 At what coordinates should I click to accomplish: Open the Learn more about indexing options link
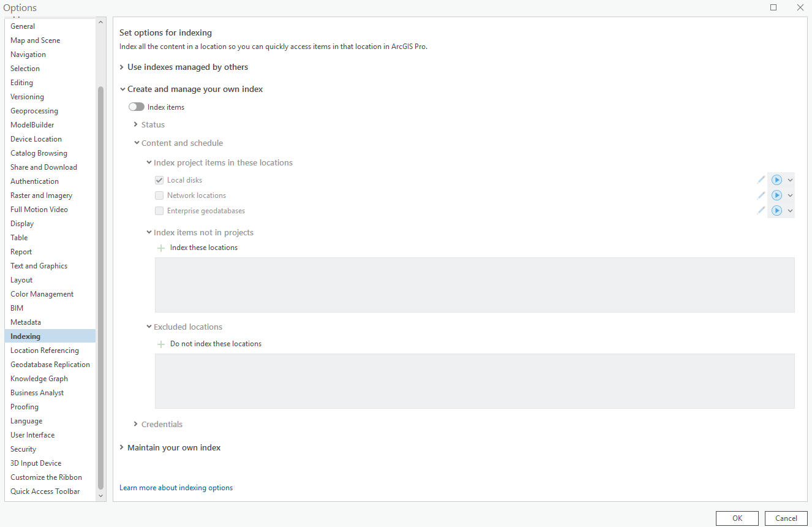tap(176, 487)
